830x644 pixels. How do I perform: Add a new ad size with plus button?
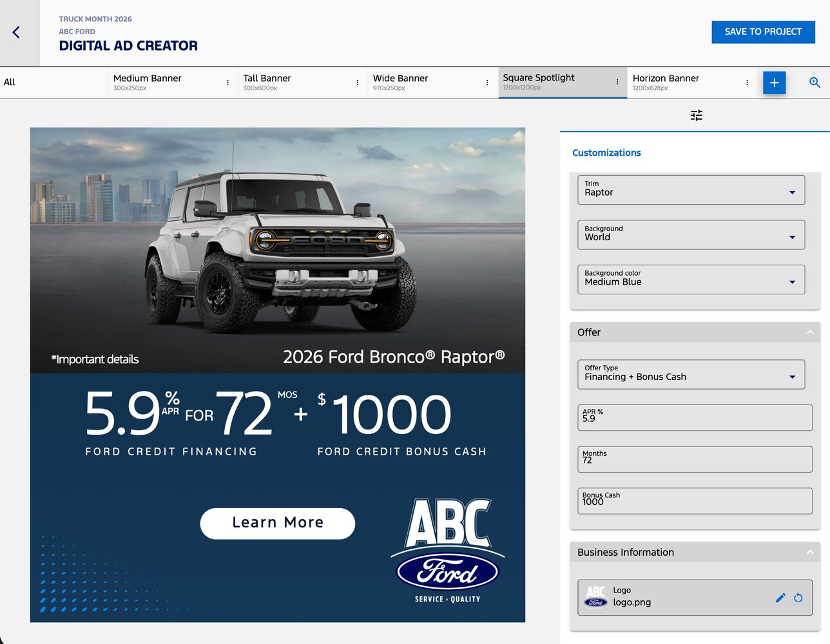[x=774, y=82]
